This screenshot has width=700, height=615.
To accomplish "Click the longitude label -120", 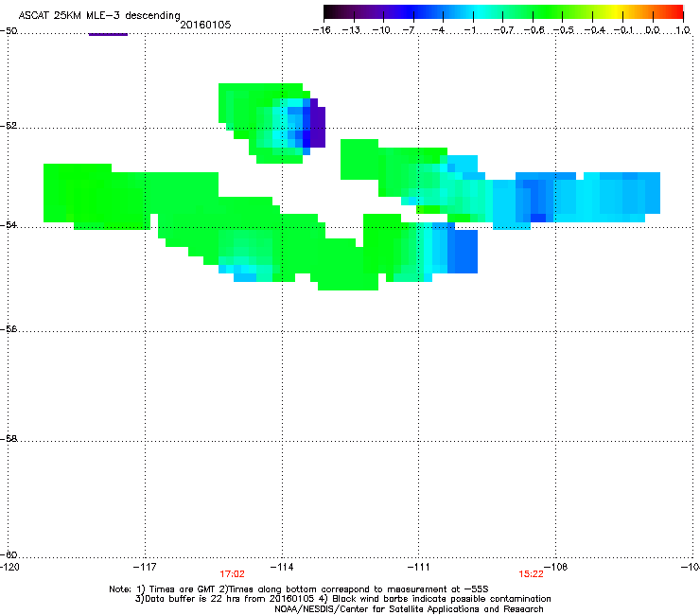I will (x=9, y=567).
